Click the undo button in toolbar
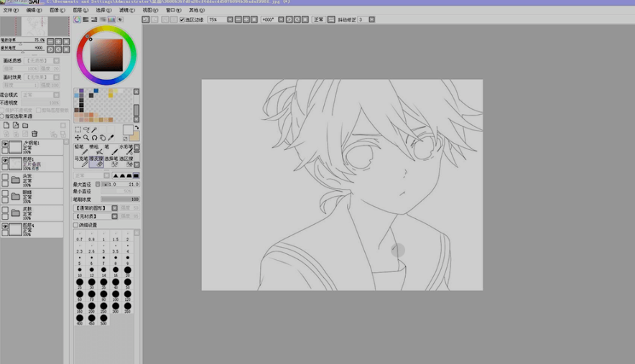Screen dimensions: 635x364 (145, 19)
